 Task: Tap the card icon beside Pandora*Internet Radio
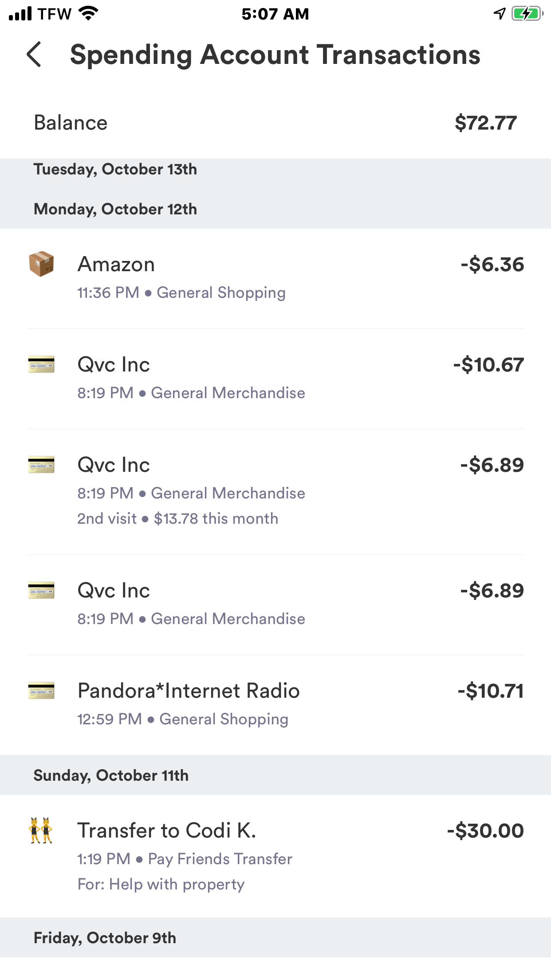coord(41,691)
